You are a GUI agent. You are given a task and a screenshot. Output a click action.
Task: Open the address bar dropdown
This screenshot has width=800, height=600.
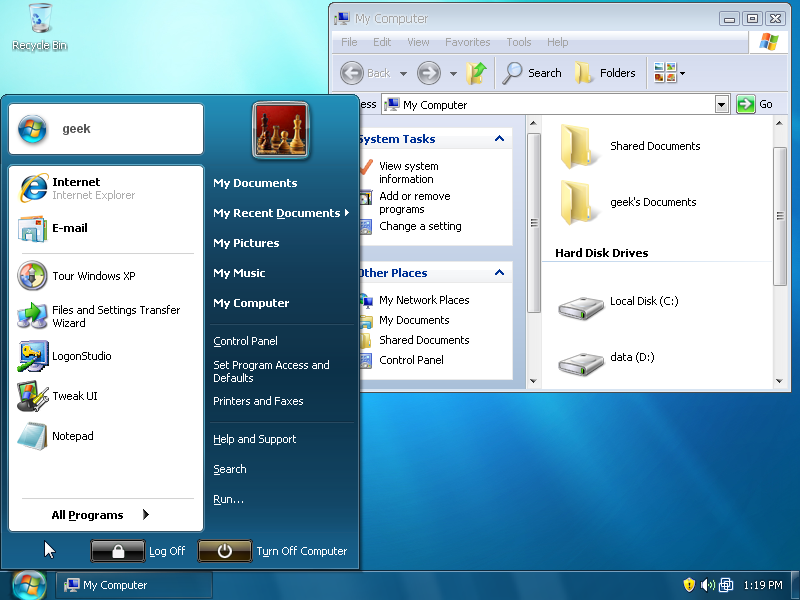pyautogui.click(x=722, y=104)
